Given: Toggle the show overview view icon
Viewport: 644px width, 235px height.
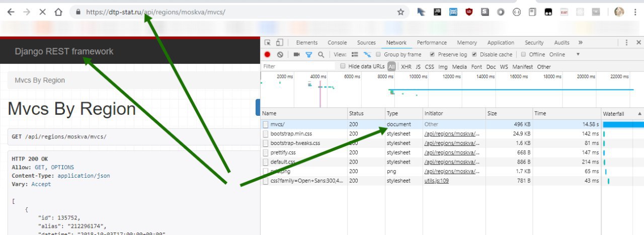Looking at the screenshot, I should (367, 54).
